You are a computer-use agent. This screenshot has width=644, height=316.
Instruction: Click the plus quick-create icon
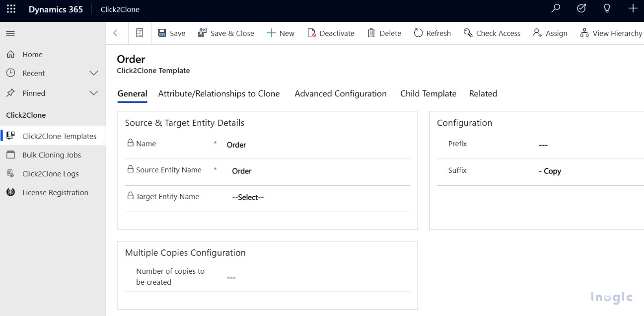(x=633, y=9)
